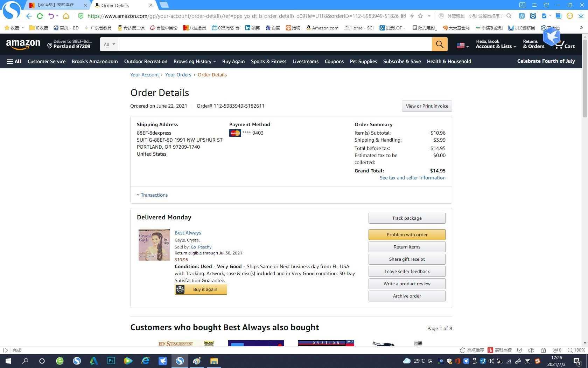The height and width of the screenshot is (368, 588).
Task: Expand the Browsing History menu
Action: [x=195, y=61]
